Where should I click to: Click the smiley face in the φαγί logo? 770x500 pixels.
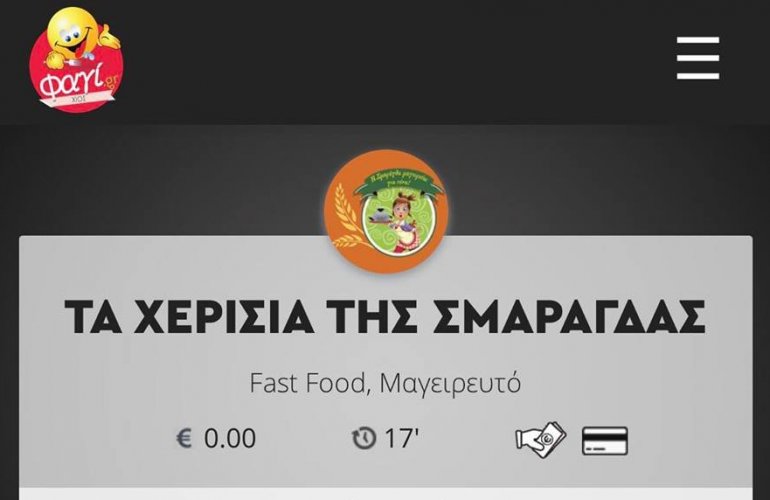(76, 32)
